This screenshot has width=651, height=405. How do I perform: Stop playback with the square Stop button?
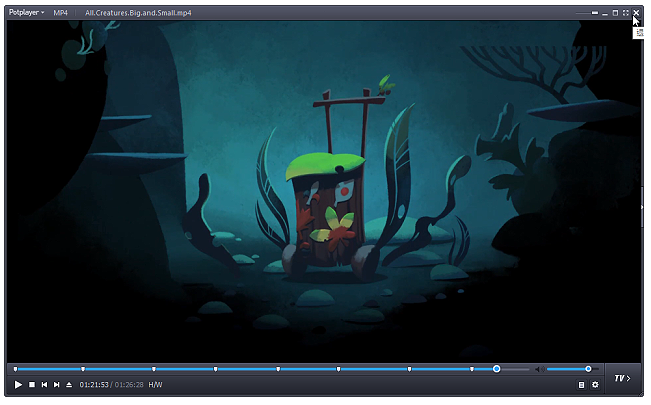click(32, 385)
